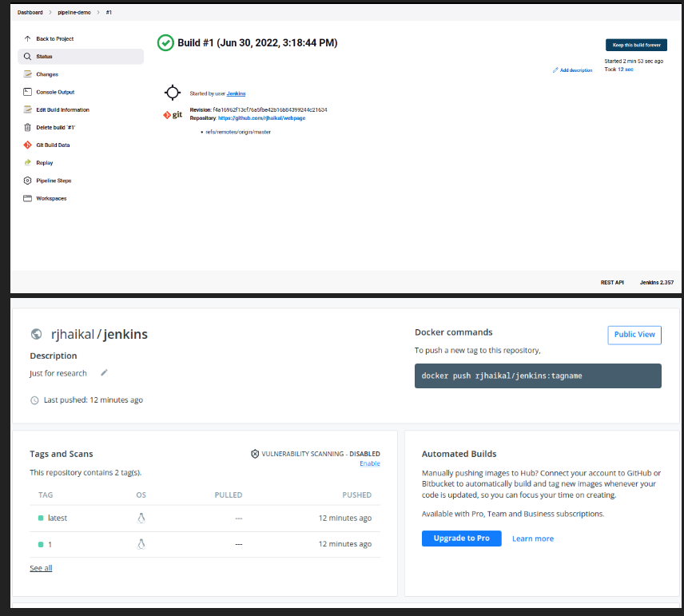Click the Workspaces folder icon

coord(27,198)
